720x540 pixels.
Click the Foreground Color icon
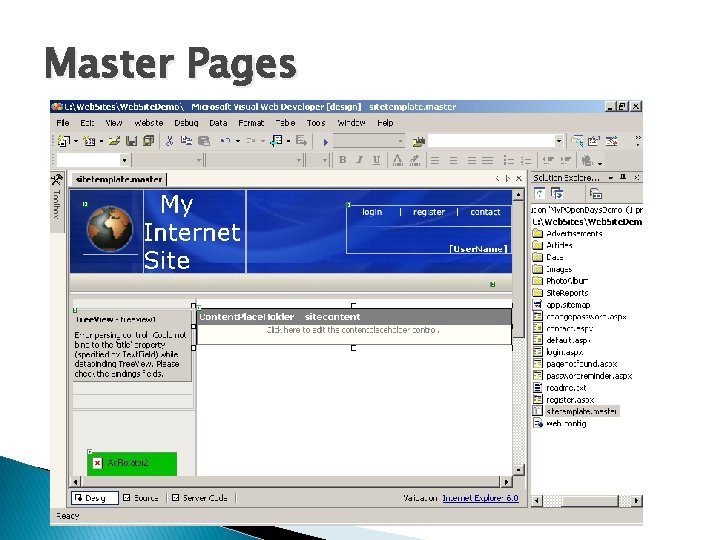click(397, 160)
